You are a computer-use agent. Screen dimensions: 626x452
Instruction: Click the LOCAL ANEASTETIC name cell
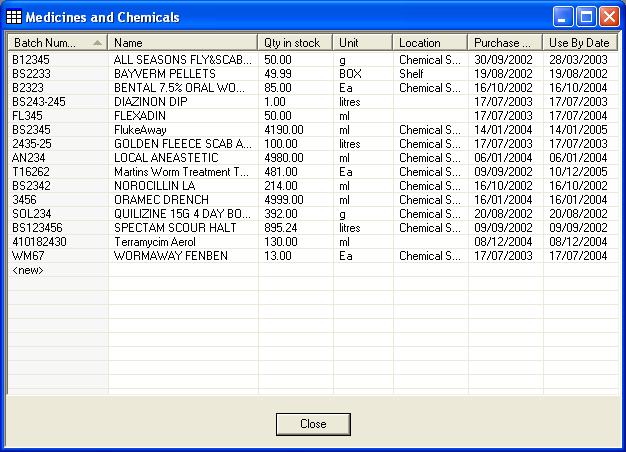point(183,158)
